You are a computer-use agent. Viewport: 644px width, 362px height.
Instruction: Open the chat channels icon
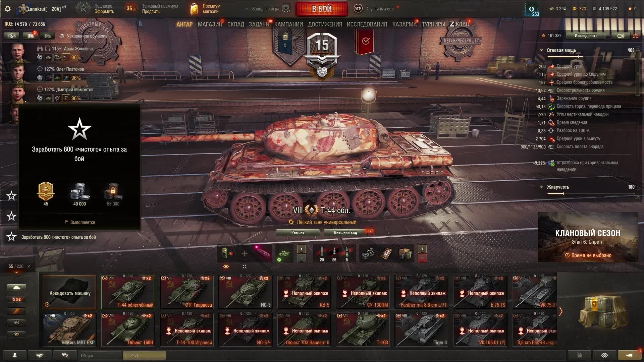[x=65, y=355]
